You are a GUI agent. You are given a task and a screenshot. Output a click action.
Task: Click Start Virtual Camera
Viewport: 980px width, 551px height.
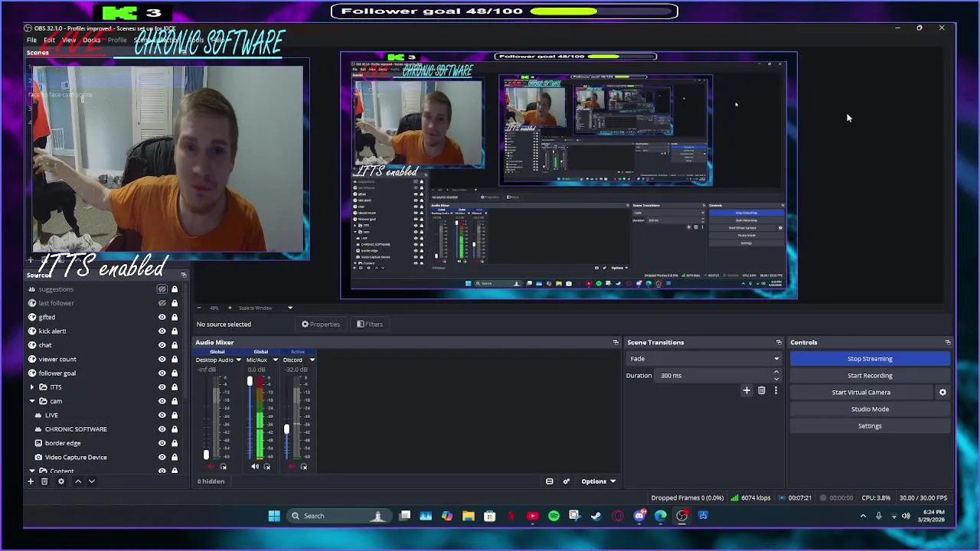861,393
